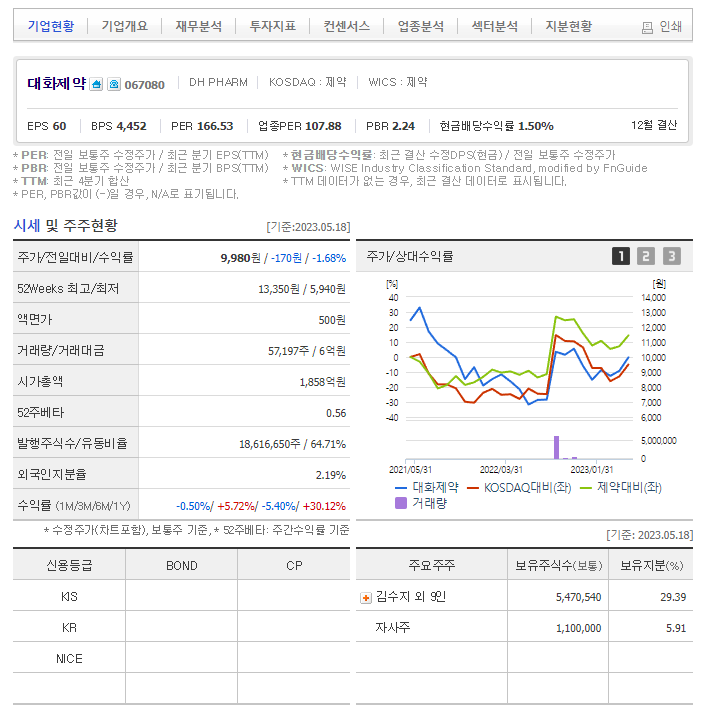Click the red KOSDAQ대비 legend line
The width and height of the screenshot is (708, 707).
tap(473, 488)
